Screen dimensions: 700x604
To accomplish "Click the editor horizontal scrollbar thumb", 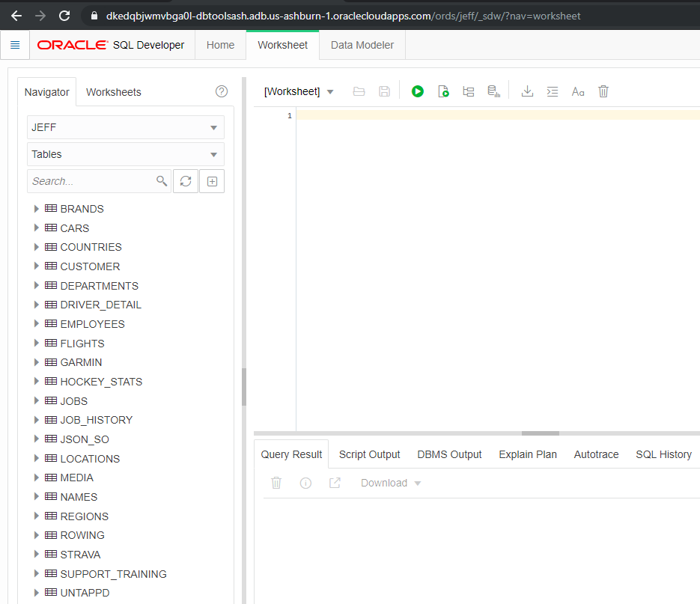I will pyautogui.click(x=541, y=433).
